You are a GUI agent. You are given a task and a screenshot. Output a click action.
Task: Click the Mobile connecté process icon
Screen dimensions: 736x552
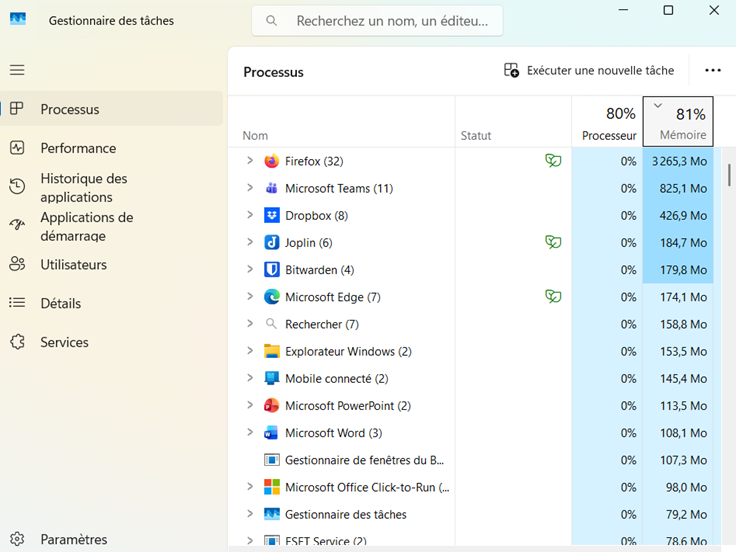271,378
